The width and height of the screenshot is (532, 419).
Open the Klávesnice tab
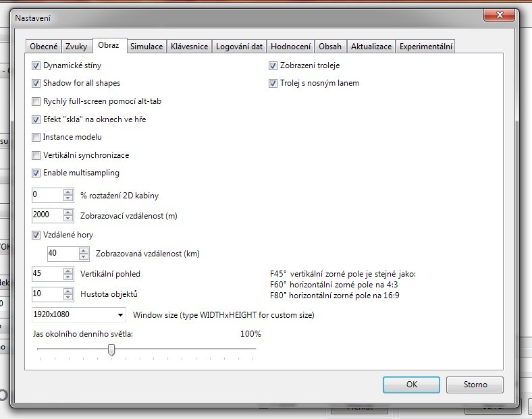click(188, 47)
